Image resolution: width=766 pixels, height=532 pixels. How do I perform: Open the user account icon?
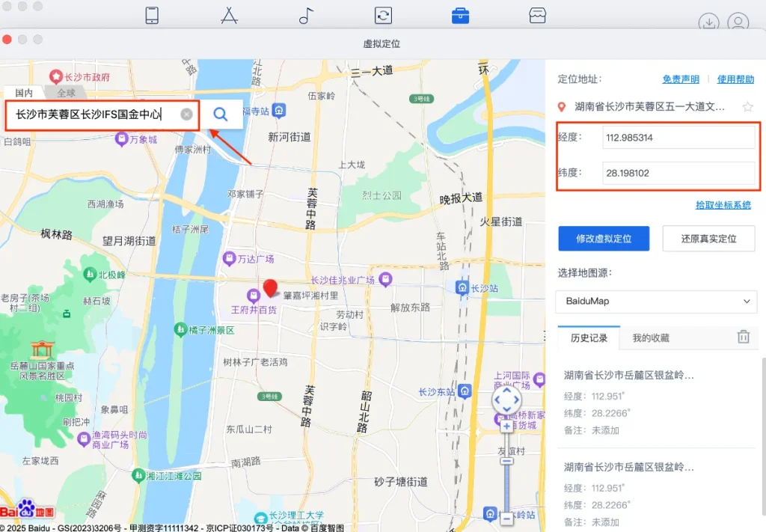coord(738,22)
